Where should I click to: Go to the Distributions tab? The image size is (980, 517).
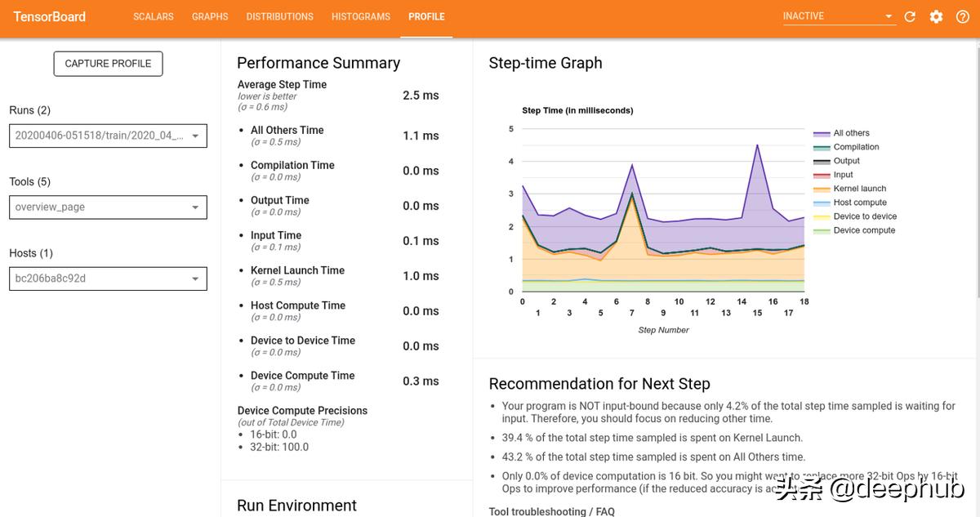click(279, 16)
